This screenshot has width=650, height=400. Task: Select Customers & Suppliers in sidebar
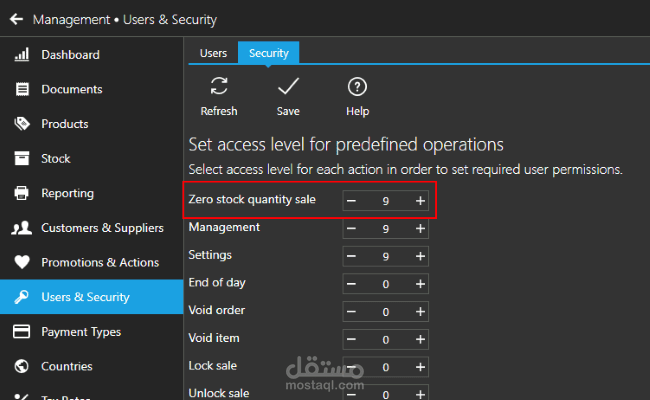pyautogui.click(x=101, y=228)
